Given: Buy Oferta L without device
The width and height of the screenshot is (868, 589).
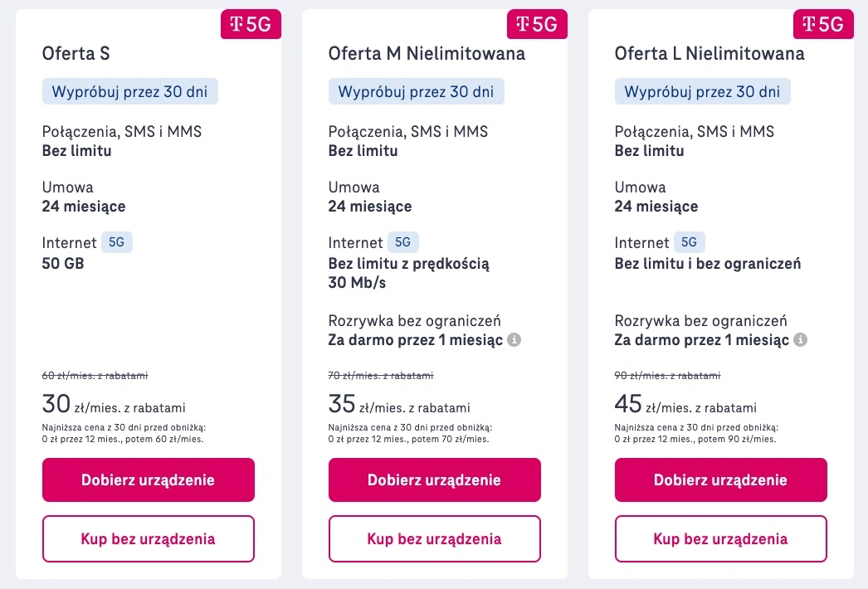Looking at the screenshot, I should coord(721,538).
